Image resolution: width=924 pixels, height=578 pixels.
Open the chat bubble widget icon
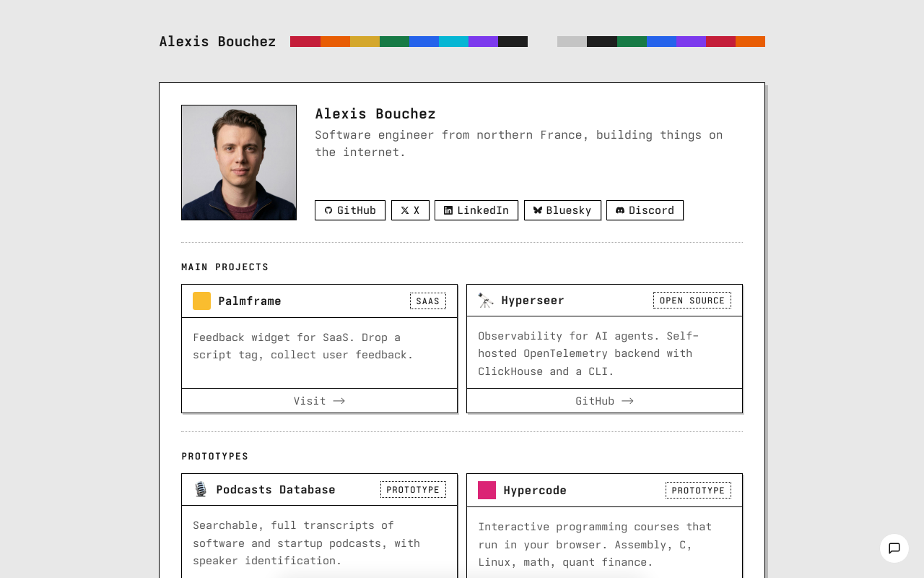[894, 548]
